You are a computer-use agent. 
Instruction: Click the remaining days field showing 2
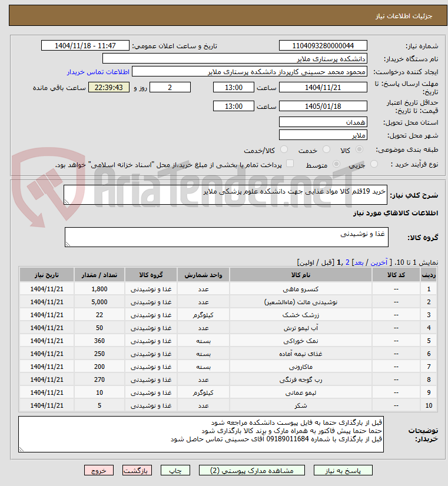[x=170, y=88]
